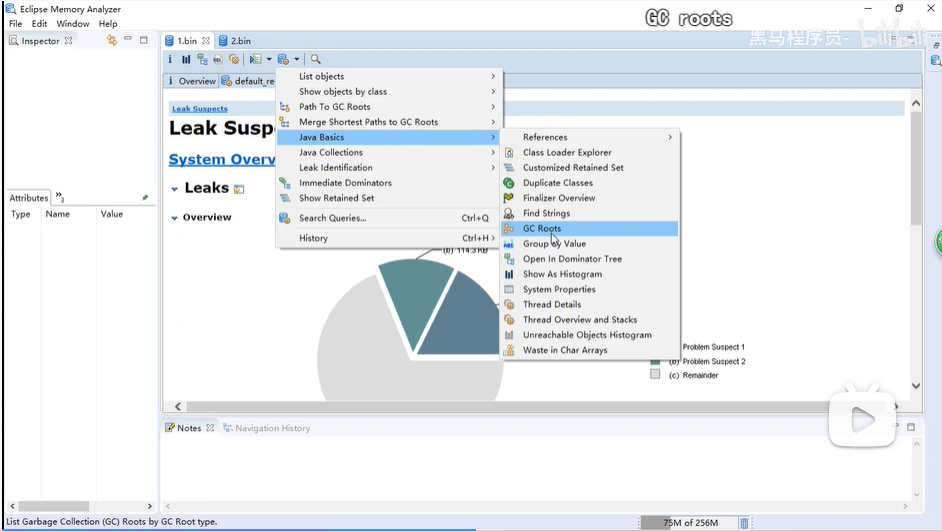Viewport: 942px width, 531px height.
Task: Open the Dominator Tree toolbar icon
Action: pyautogui.click(x=202, y=59)
